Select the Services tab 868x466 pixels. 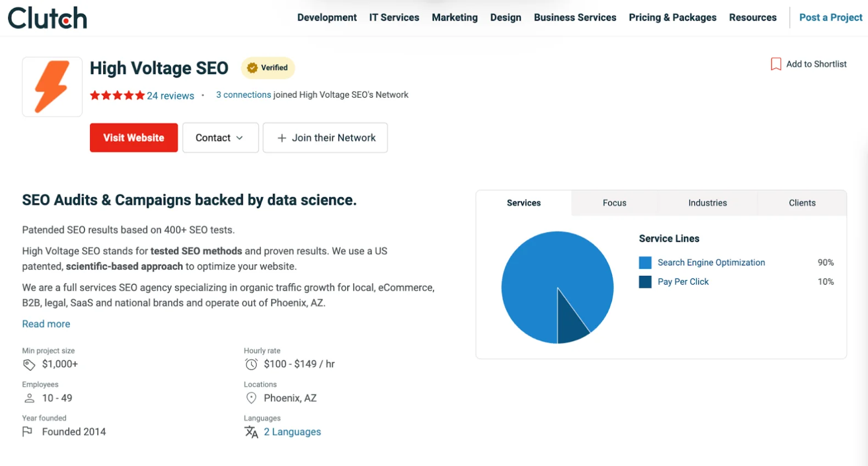click(x=524, y=203)
